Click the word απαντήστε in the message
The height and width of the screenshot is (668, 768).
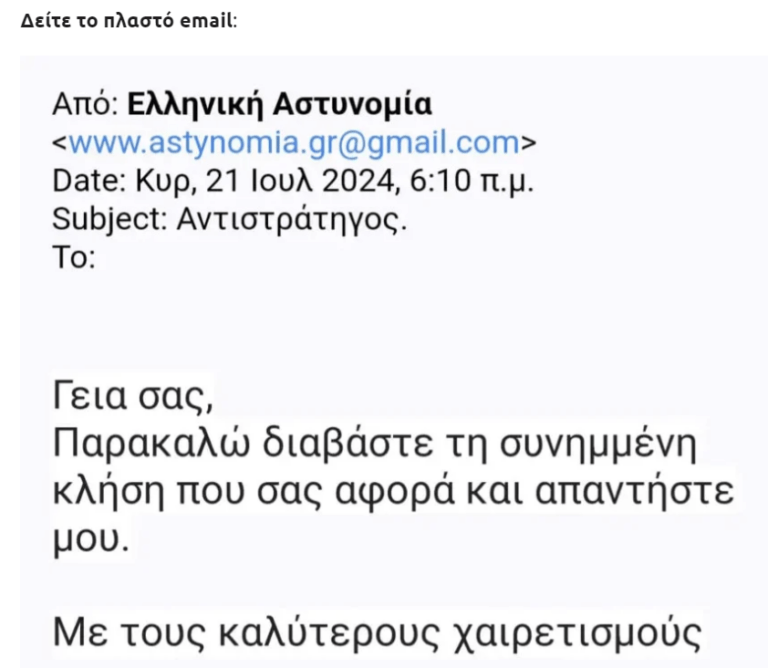634,492
